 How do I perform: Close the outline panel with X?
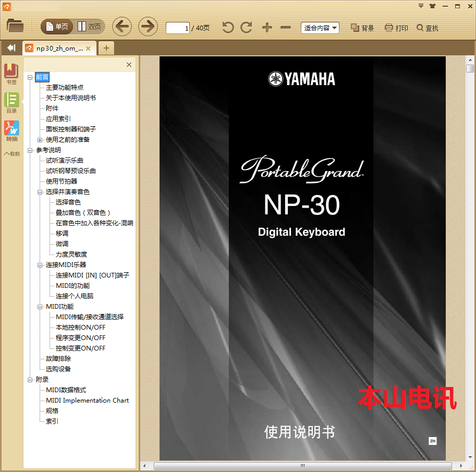point(129,65)
